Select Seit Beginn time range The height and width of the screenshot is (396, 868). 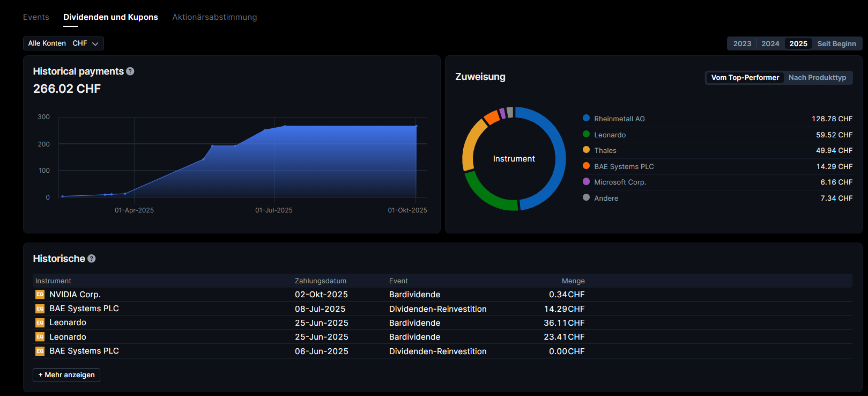(836, 44)
